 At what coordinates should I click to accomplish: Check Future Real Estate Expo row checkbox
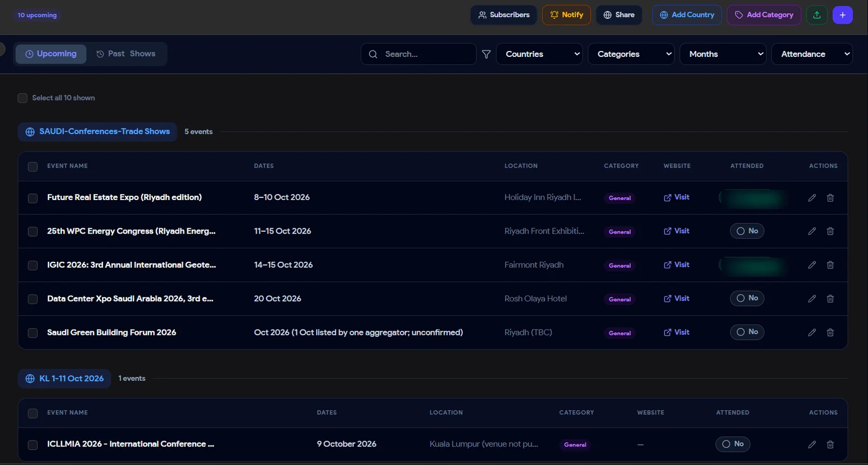33,198
